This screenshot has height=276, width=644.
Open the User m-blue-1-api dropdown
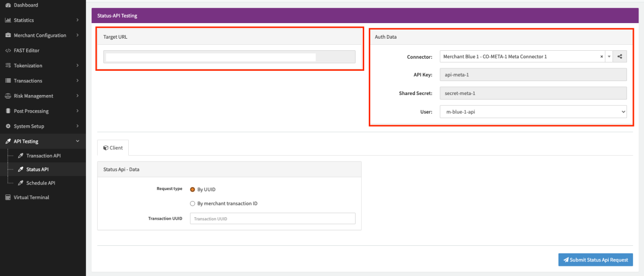click(533, 112)
